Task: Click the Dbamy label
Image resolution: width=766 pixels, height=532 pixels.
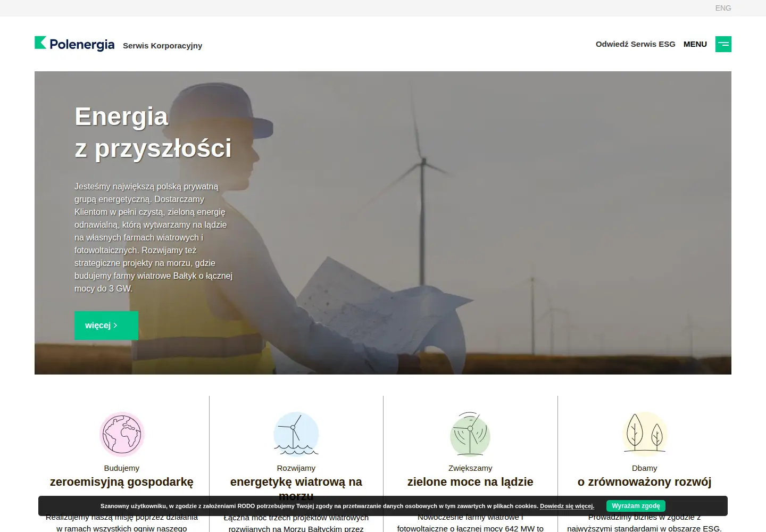Action: click(x=645, y=468)
